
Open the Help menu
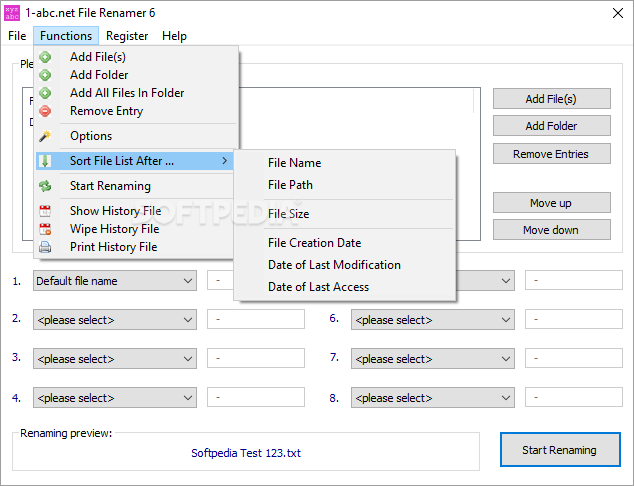point(174,36)
